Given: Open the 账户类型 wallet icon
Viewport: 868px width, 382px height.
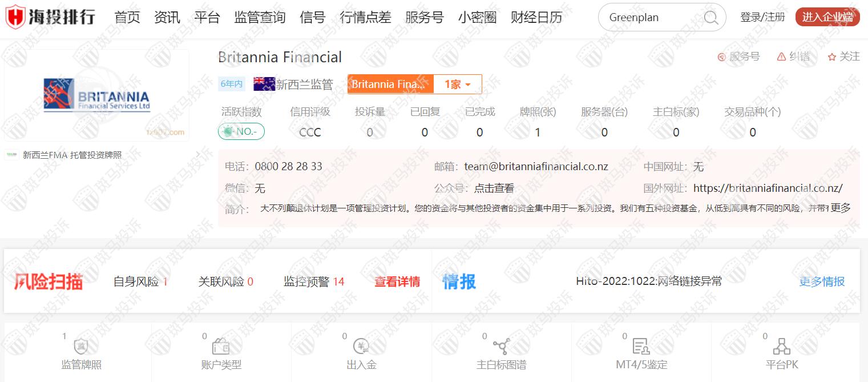Looking at the screenshot, I should pos(221,347).
